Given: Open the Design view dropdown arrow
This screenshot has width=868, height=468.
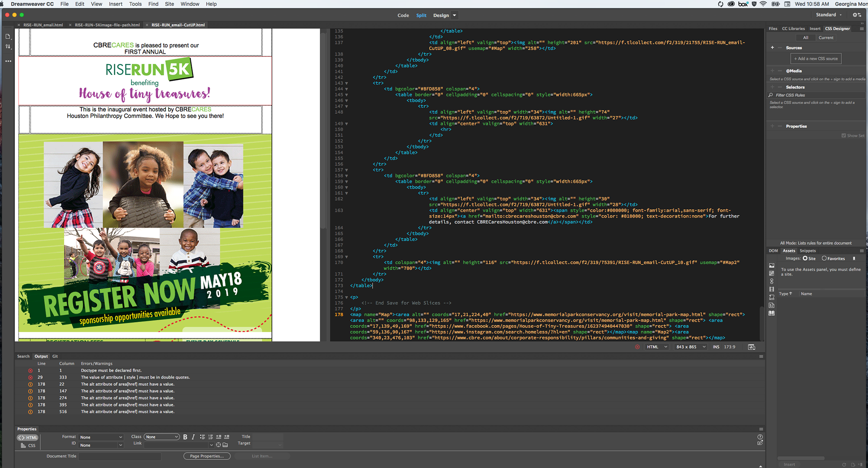Looking at the screenshot, I should point(454,15).
